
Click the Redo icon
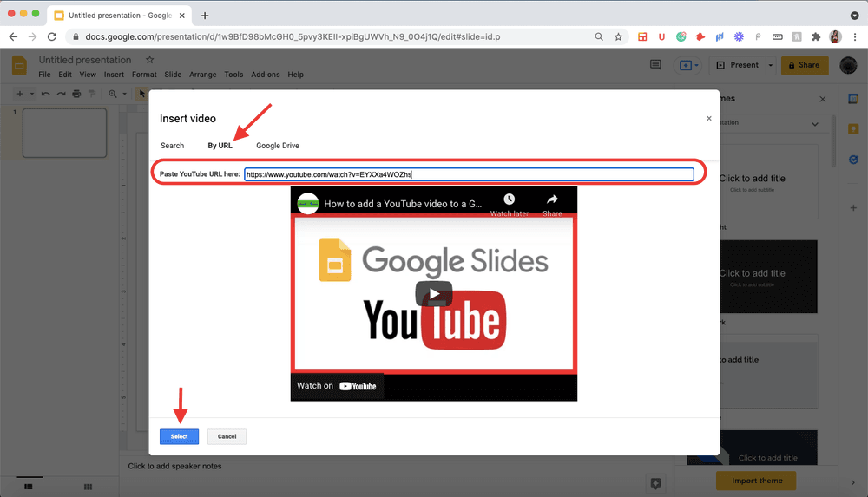click(x=61, y=94)
